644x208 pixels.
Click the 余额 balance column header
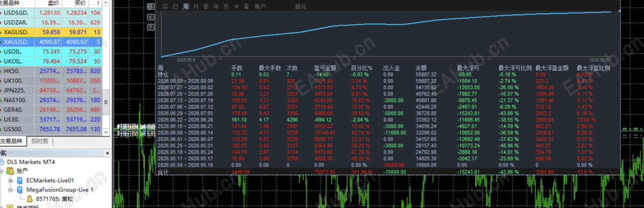coord(421,68)
